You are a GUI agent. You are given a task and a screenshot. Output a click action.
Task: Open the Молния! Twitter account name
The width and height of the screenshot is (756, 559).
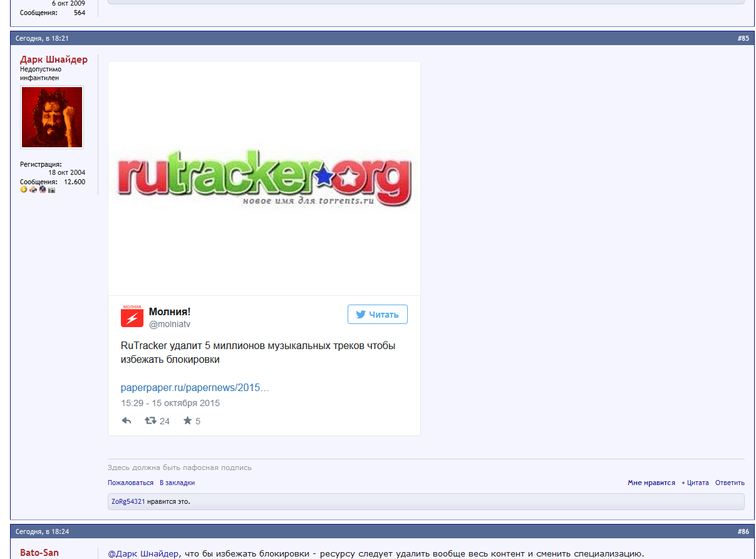click(x=170, y=311)
